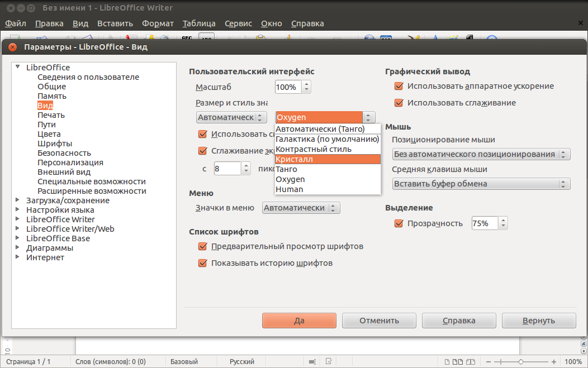Select Безопасность in options tree

click(x=64, y=153)
